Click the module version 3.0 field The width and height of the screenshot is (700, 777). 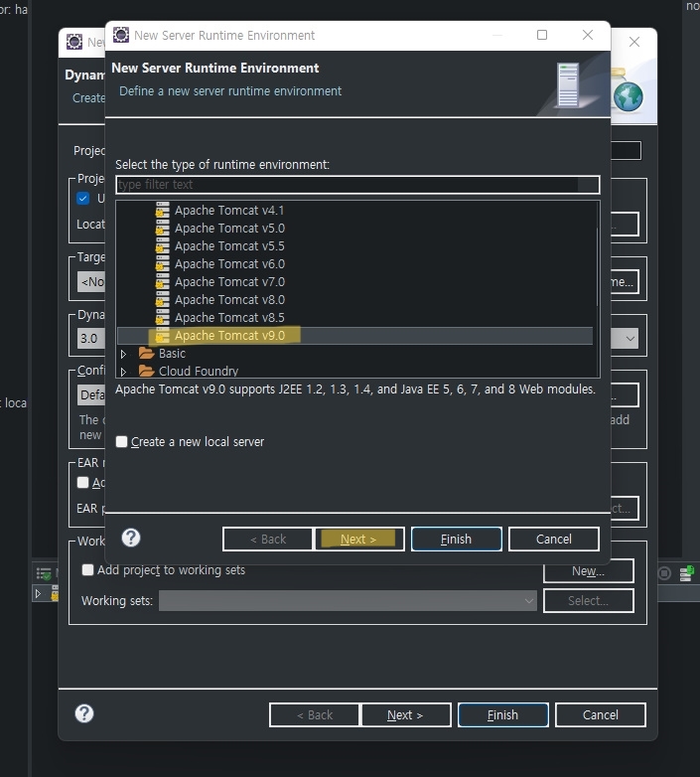pos(91,339)
